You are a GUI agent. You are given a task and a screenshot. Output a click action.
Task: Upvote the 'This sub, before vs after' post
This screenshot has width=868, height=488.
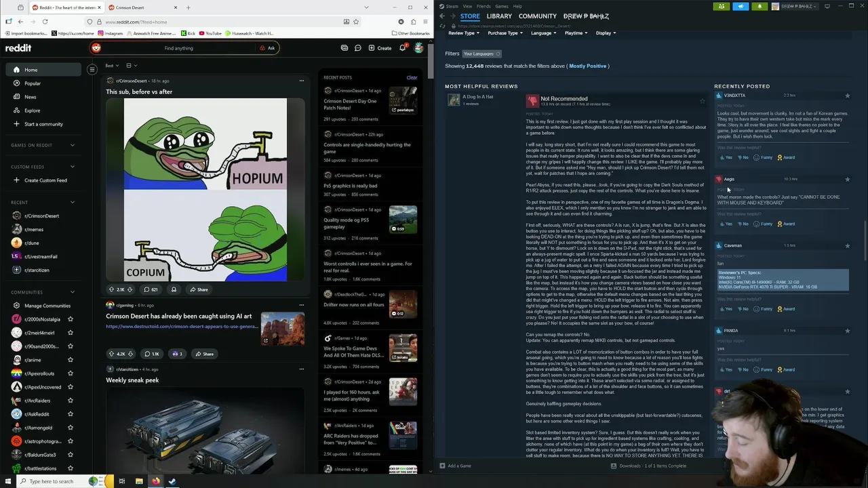click(x=111, y=289)
